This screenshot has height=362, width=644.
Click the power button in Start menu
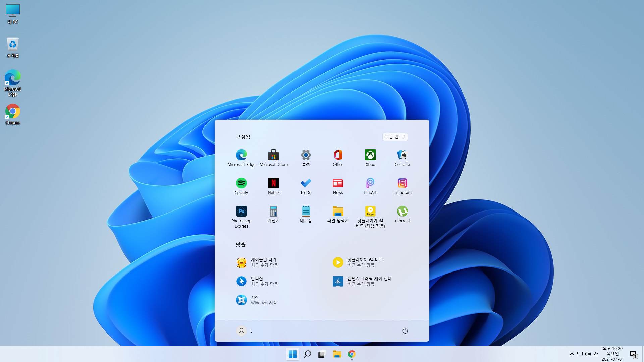pyautogui.click(x=405, y=331)
